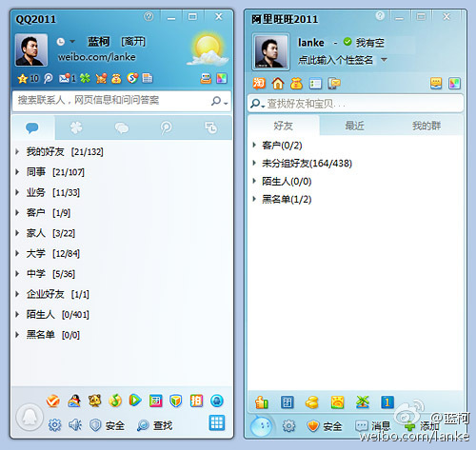The height and width of the screenshot is (450, 476).
Task: Open the QQ Game penguin icon
Action: pyautogui.click(x=74, y=401)
